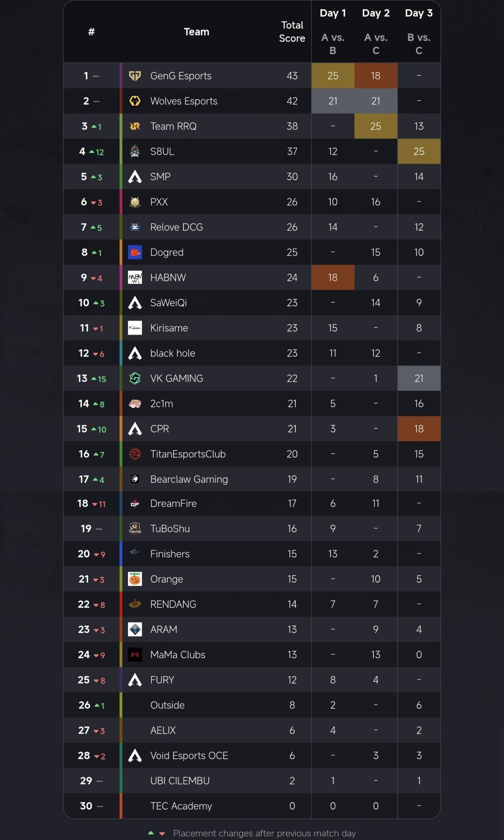This screenshot has height=840, width=504.
Task: Select the ARAM diamond logo
Action: (135, 629)
